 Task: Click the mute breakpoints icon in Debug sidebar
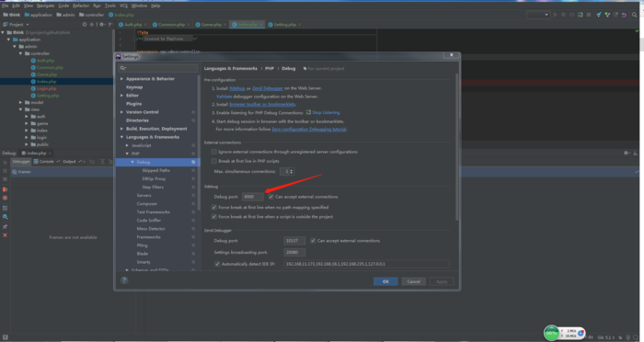5,198
